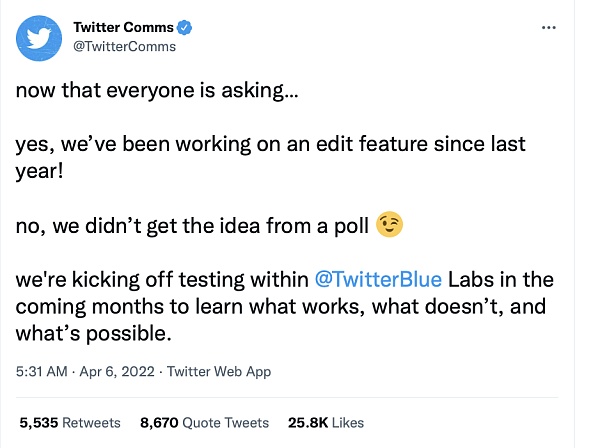This screenshot has width=600, height=448.
Task: View the 5,535 Retweets list
Action: coord(69,423)
